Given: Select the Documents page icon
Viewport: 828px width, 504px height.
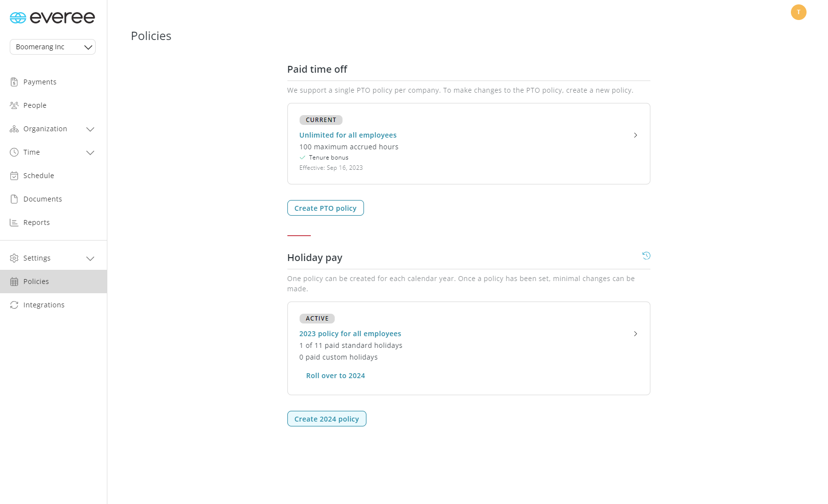Looking at the screenshot, I should coord(14,199).
